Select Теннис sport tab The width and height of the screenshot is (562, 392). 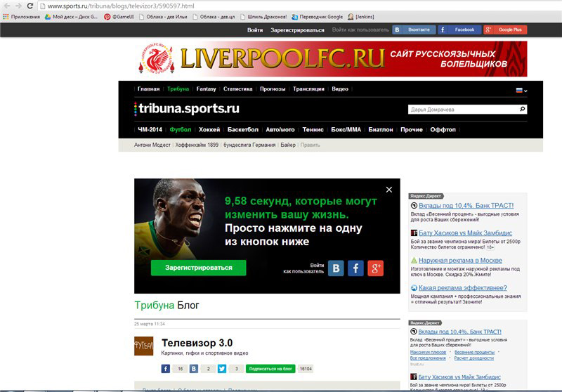pos(313,130)
